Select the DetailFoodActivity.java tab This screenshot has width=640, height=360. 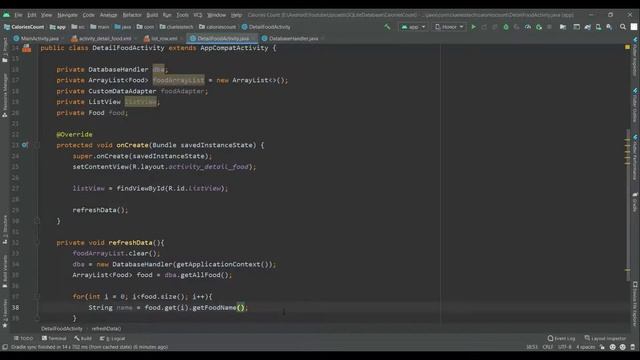pos(222,38)
